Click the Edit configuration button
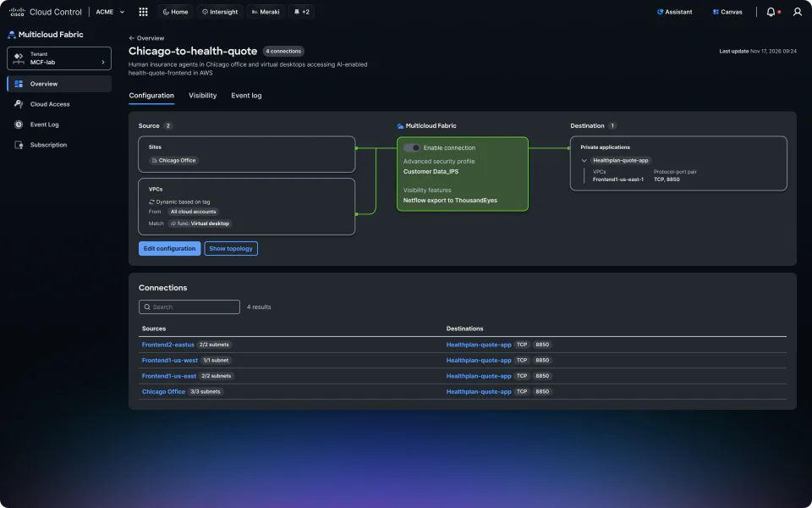 click(169, 248)
